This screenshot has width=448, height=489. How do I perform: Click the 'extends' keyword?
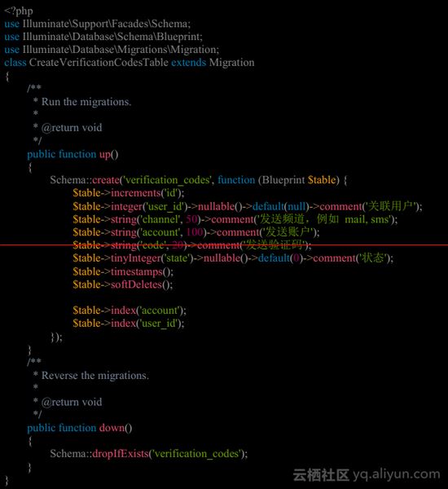click(189, 63)
